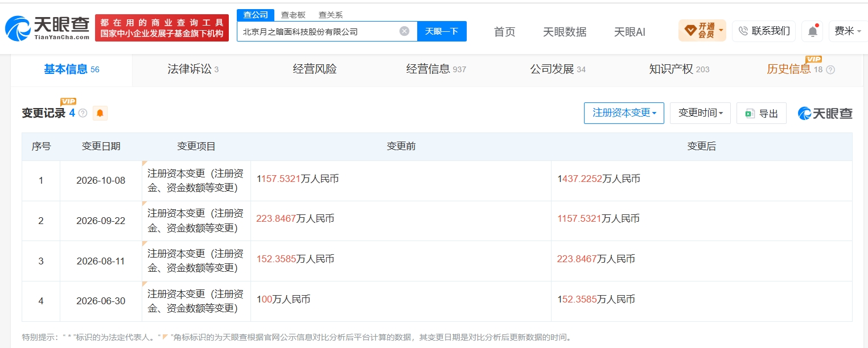Click the TianYanCha logo
Image resolution: width=868 pixels, height=348 pixels.
[48, 28]
